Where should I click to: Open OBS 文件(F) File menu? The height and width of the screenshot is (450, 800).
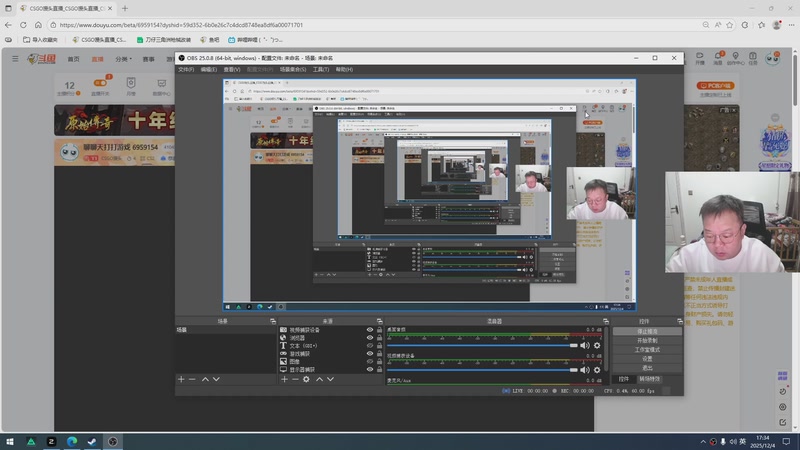click(186, 69)
